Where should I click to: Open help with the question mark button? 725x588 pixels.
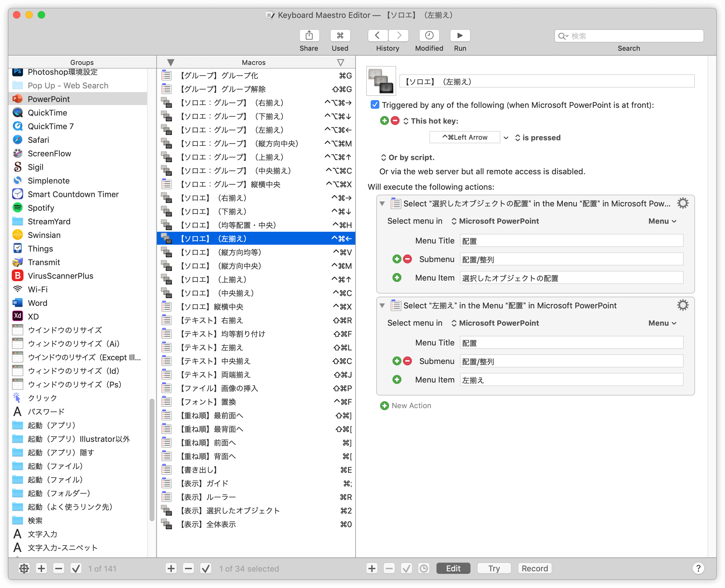698,568
